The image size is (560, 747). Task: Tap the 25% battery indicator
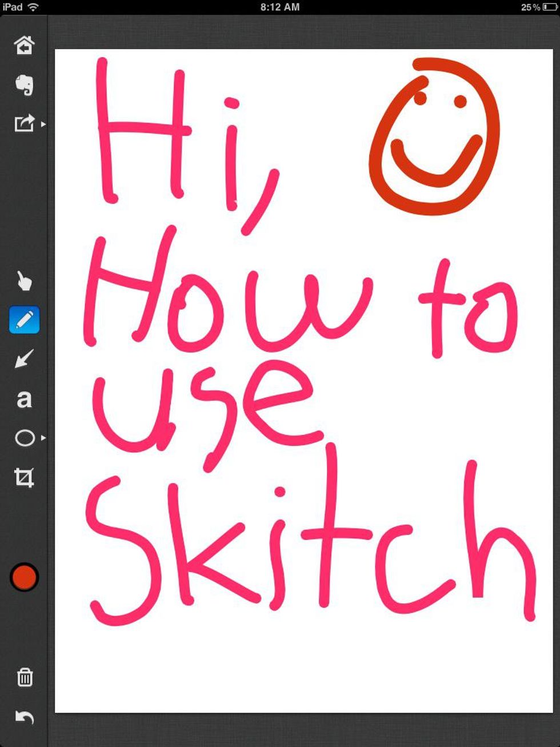pyautogui.click(x=537, y=7)
